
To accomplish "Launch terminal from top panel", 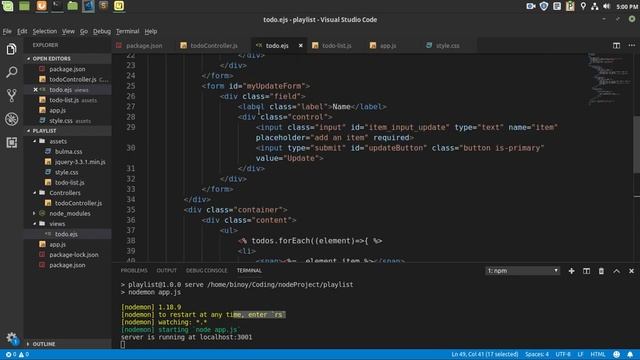I will click(57, 6).
